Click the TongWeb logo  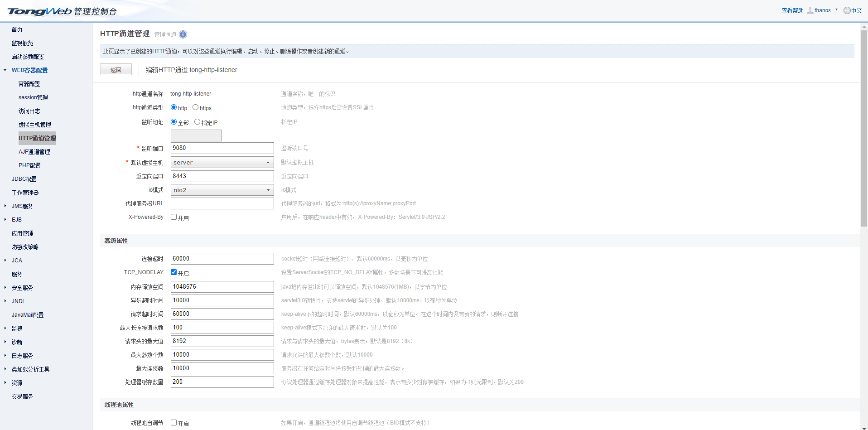click(39, 11)
